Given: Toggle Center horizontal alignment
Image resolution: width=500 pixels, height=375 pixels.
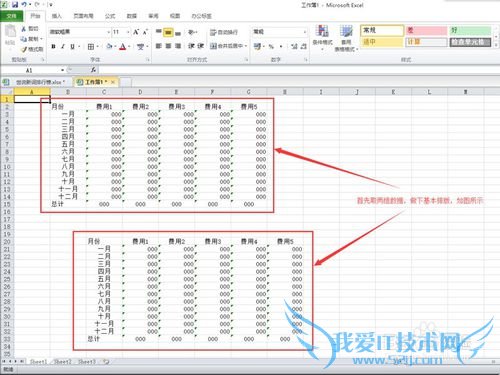Looking at the screenshot, I should click(x=168, y=46).
